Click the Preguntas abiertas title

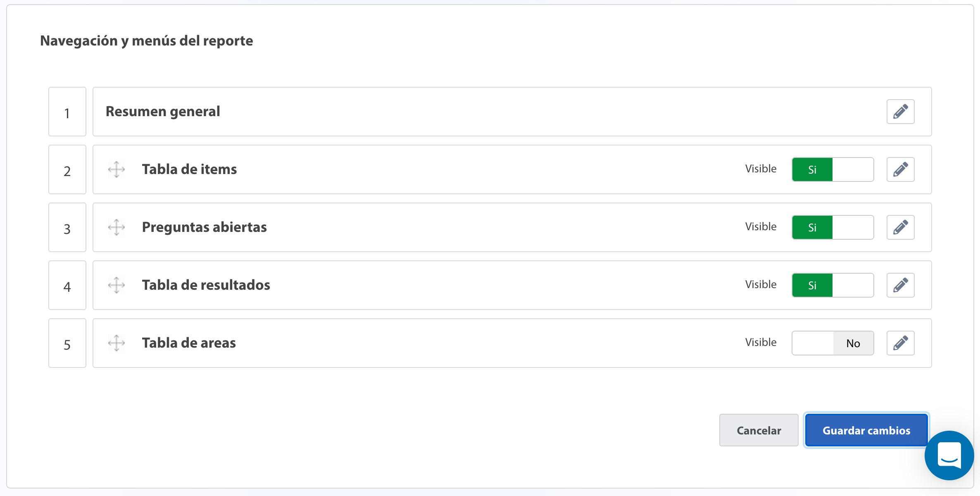pos(204,227)
